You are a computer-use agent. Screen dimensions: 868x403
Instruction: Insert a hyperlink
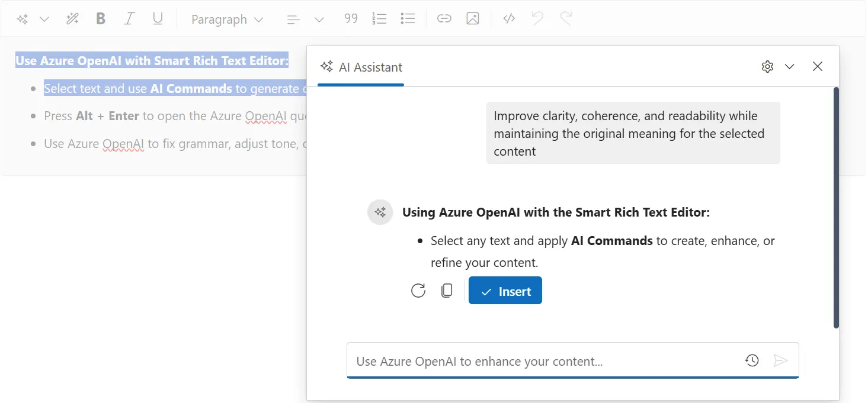click(x=444, y=19)
